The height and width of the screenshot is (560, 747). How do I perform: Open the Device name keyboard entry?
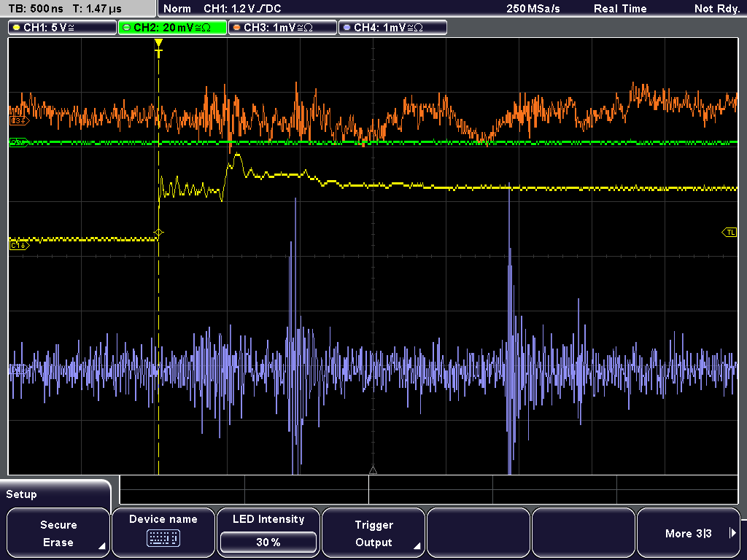pos(163,533)
